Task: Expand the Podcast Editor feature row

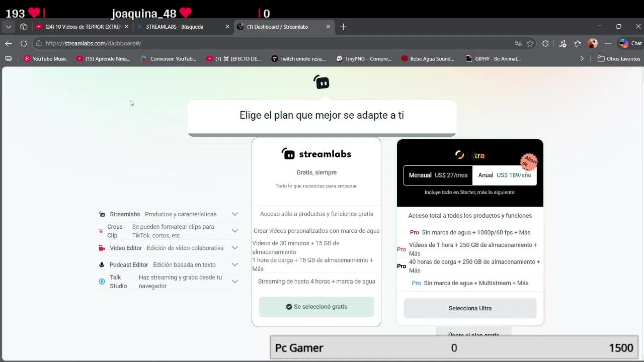Action: click(x=234, y=264)
